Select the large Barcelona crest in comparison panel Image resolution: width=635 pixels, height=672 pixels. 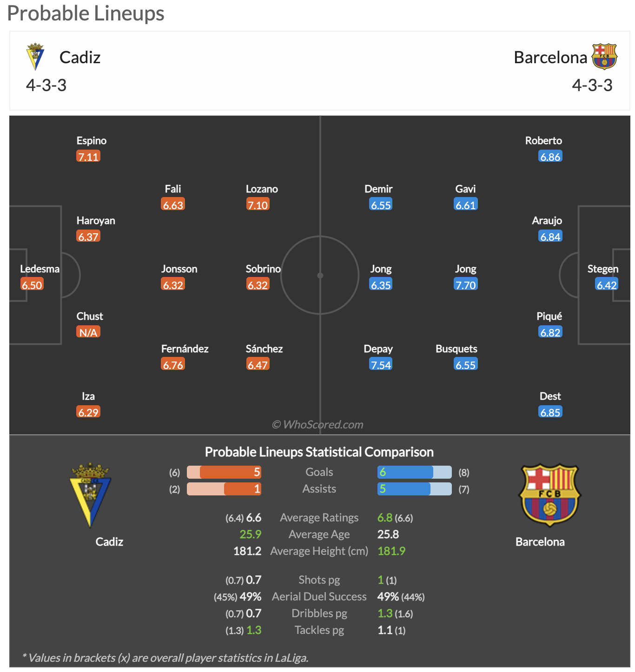click(549, 495)
